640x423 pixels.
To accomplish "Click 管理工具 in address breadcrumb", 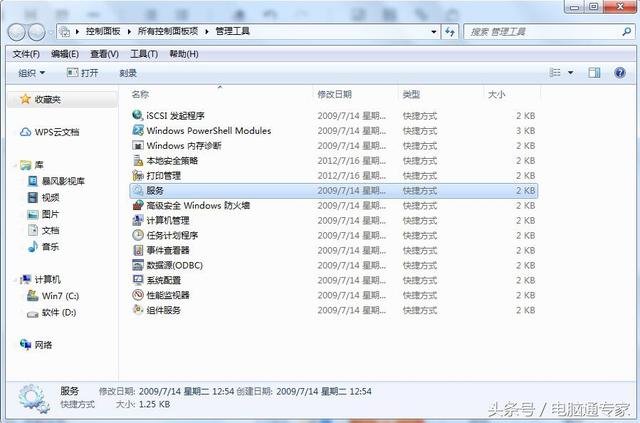I will 232,31.
